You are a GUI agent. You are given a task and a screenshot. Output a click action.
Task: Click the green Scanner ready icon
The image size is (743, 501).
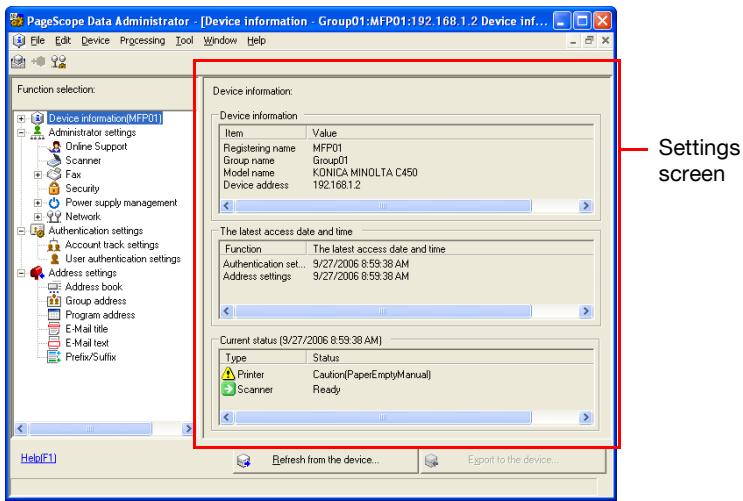pyautogui.click(x=228, y=389)
